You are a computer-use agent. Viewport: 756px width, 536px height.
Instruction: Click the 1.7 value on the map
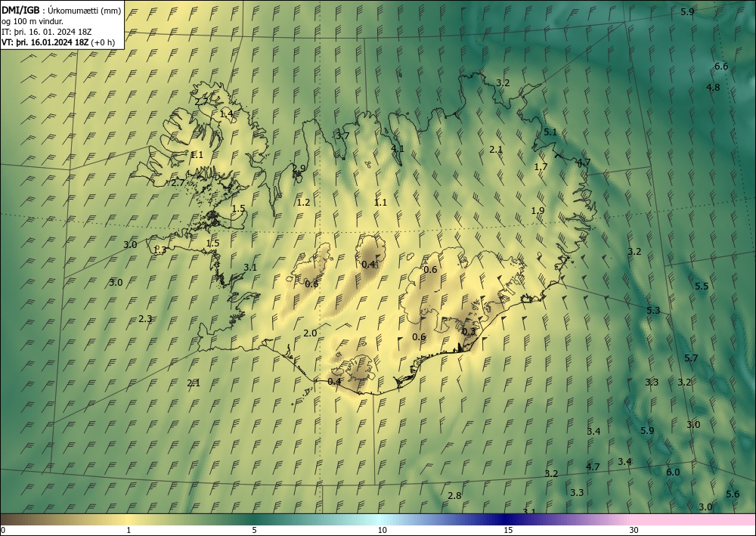541,167
